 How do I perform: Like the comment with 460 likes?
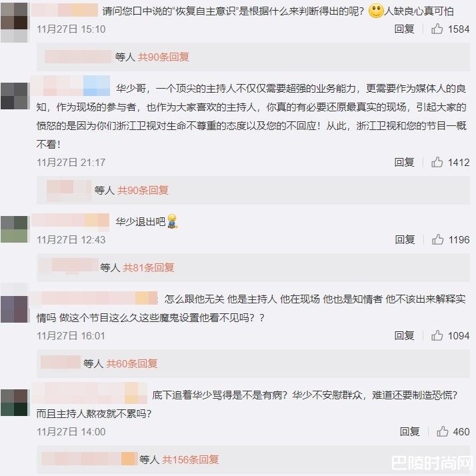pos(442,431)
